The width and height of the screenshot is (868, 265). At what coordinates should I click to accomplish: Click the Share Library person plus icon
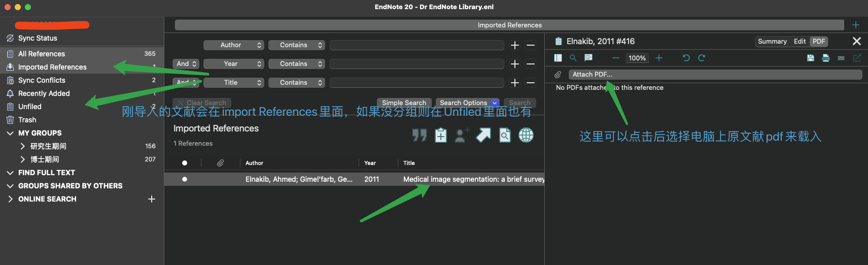(462, 135)
